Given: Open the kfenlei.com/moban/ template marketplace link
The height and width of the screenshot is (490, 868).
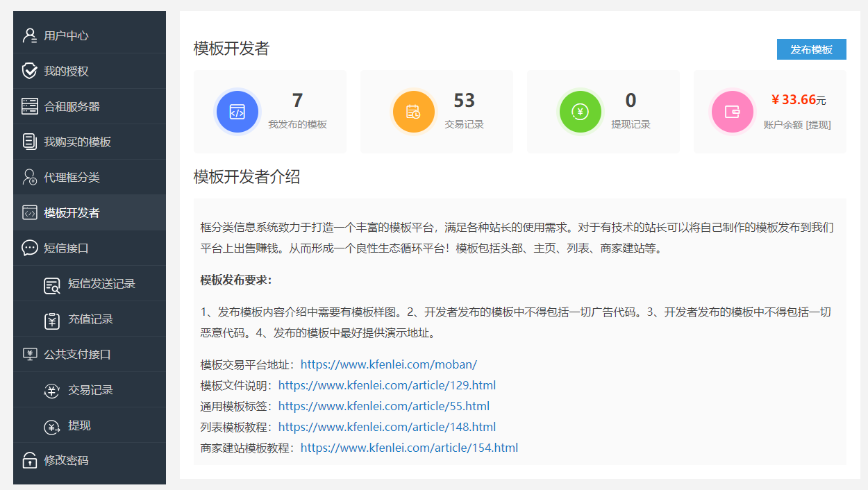Looking at the screenshot, I should click(x=388, y=364).
